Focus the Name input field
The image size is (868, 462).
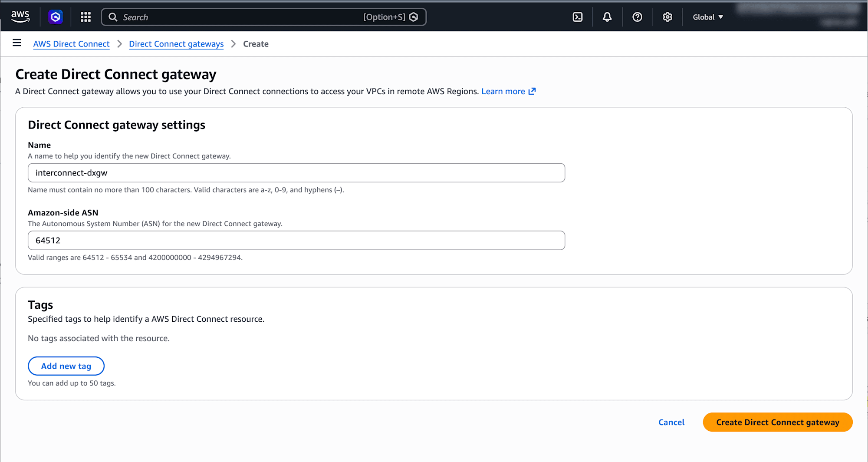(x=296, y=173)
